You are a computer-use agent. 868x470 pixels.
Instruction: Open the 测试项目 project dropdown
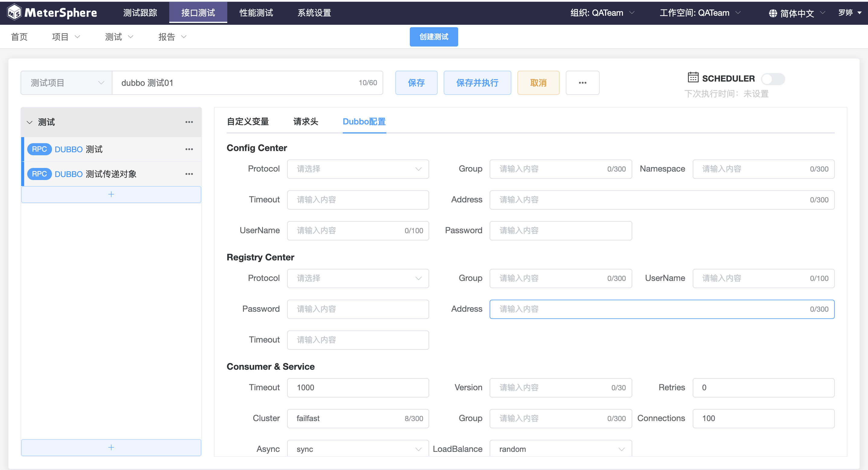[x=66, y=83]
